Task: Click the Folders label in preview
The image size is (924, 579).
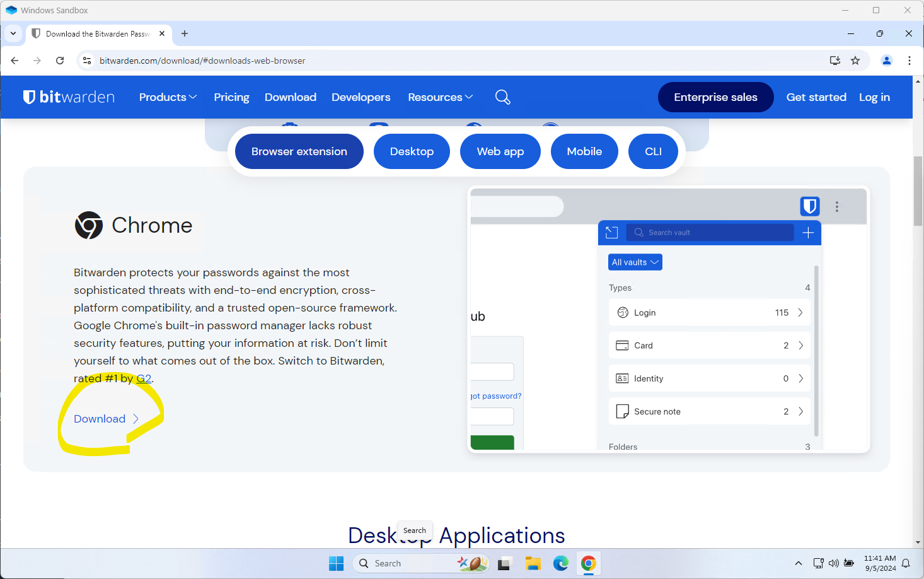Action: (x=623, y=447)
